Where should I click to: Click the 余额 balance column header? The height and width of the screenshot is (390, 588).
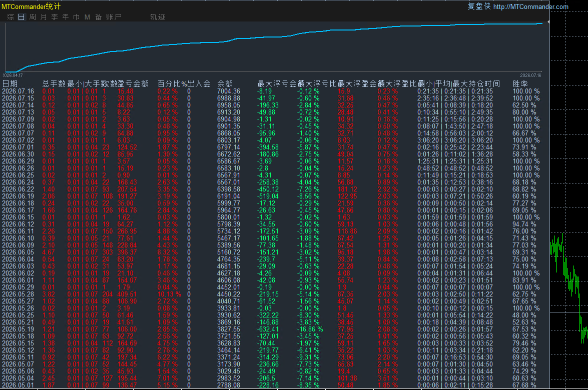point(225,83)
